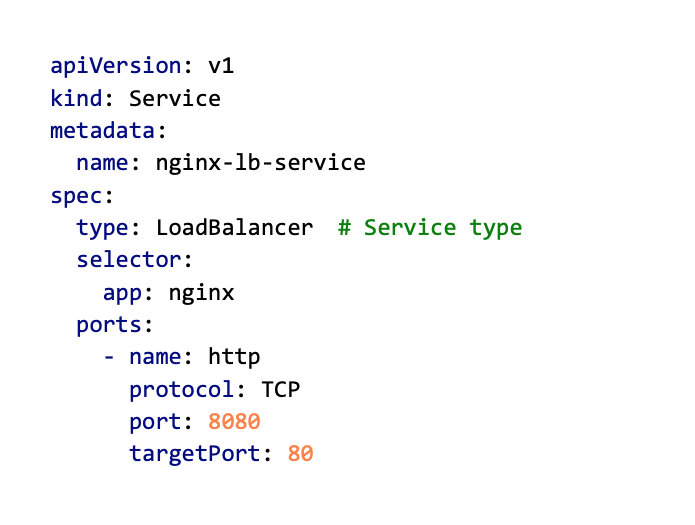This screenshot has height=525, width=695.
Task: Click the green Service type comment
Action: [x=430, y=227]
